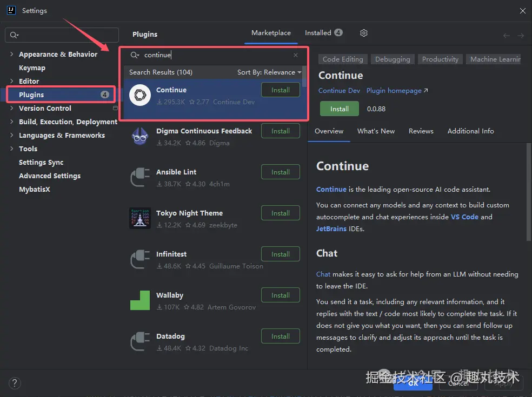Click the Chat link in description
Screen dimensions: 532x397
(x=323, y=274)
